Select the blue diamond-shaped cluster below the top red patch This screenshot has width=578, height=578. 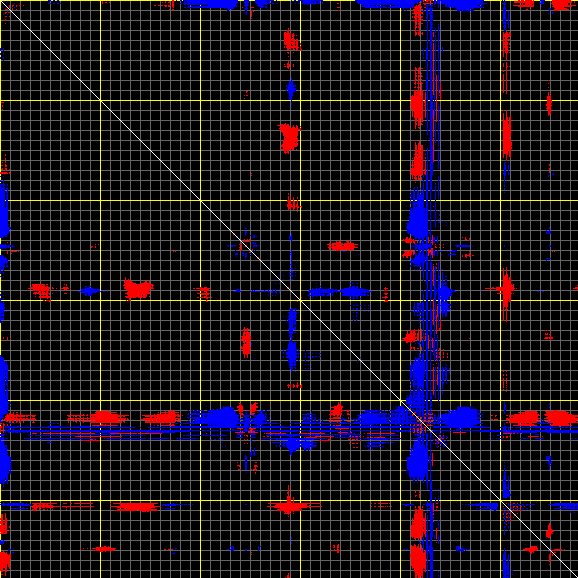pyautogui.click(x=291, y=89)
